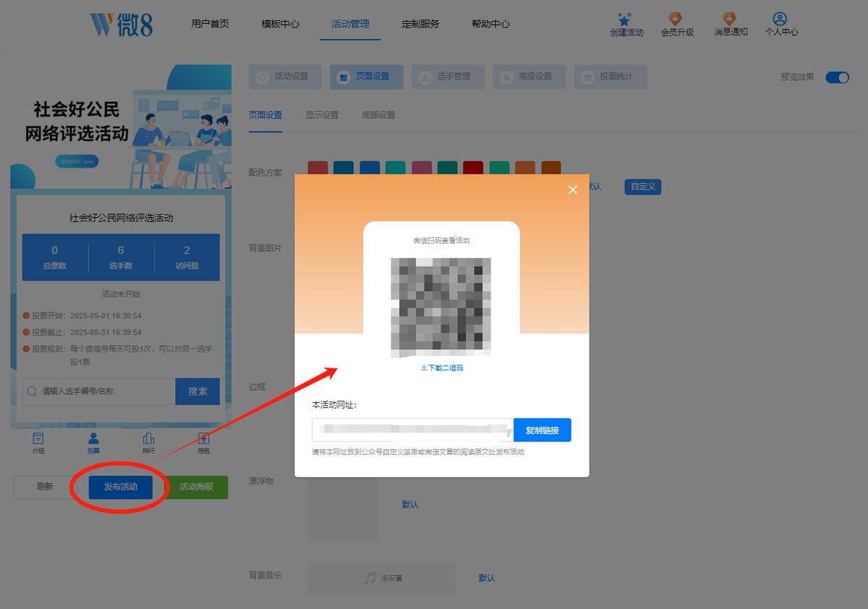Viewport: 868px width, 609px height.
Task: Click the 漂浮物 image placeholder
Action: click(344, 508)
